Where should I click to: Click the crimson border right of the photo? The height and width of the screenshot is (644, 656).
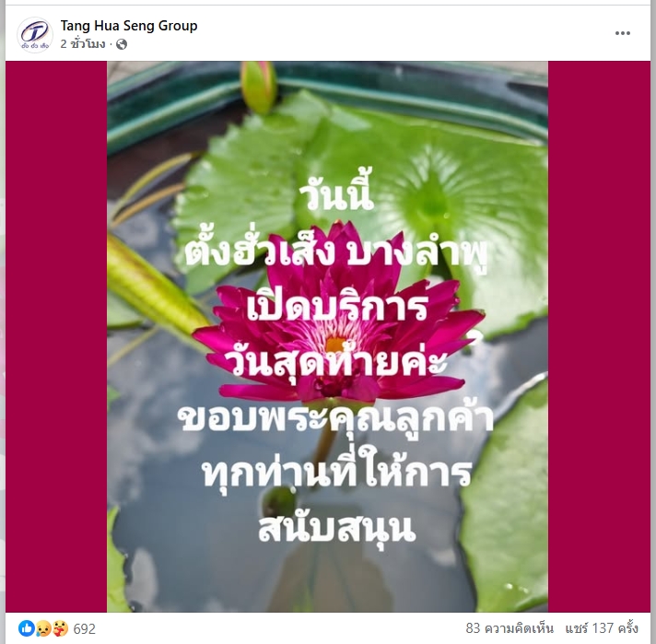click(x=599, y=336)
